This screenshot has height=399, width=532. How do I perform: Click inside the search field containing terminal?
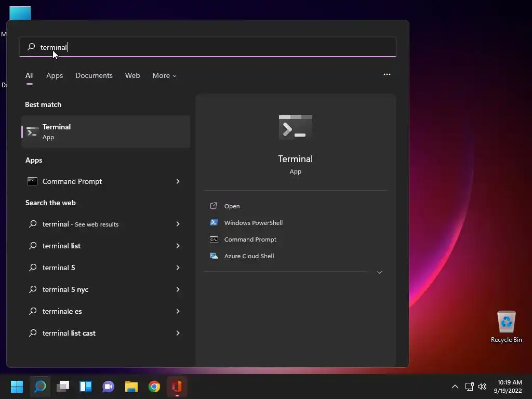pyautogui.click(x=208, y=47)
